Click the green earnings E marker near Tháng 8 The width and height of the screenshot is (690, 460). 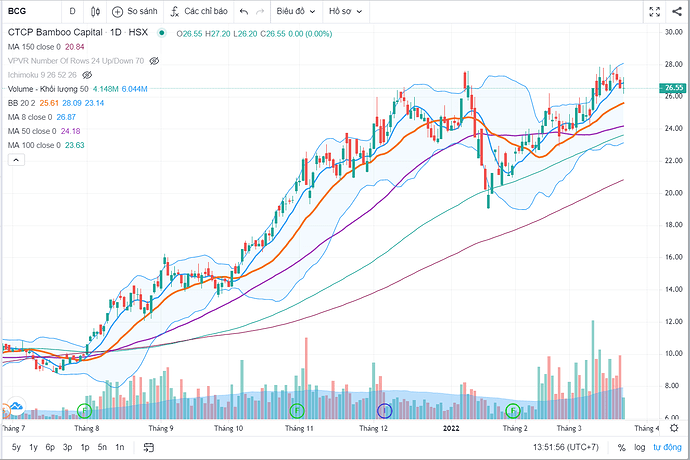(x=85, y=410)
